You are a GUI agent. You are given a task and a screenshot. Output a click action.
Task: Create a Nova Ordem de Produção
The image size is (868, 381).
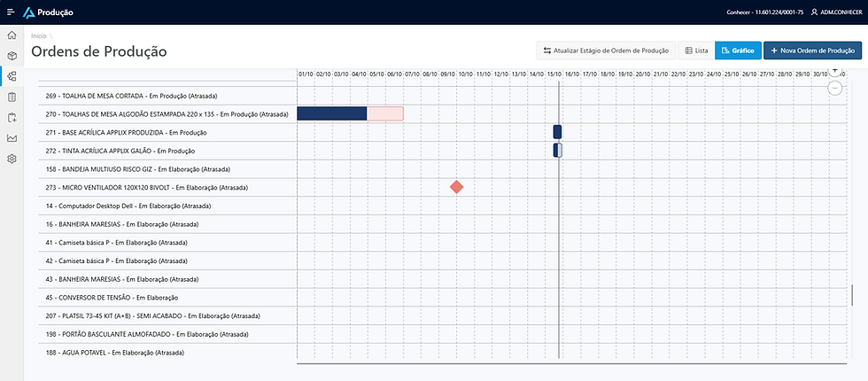(x=813, y=51)
